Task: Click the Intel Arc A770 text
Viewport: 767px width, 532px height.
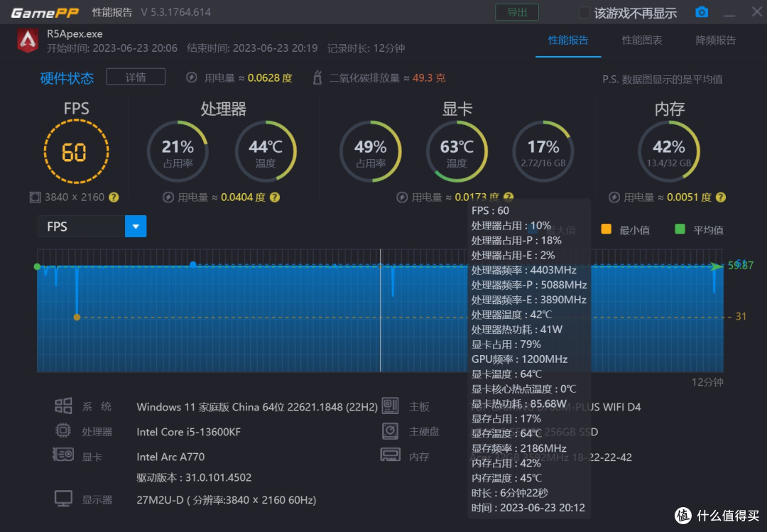Action: coord(170,457)
